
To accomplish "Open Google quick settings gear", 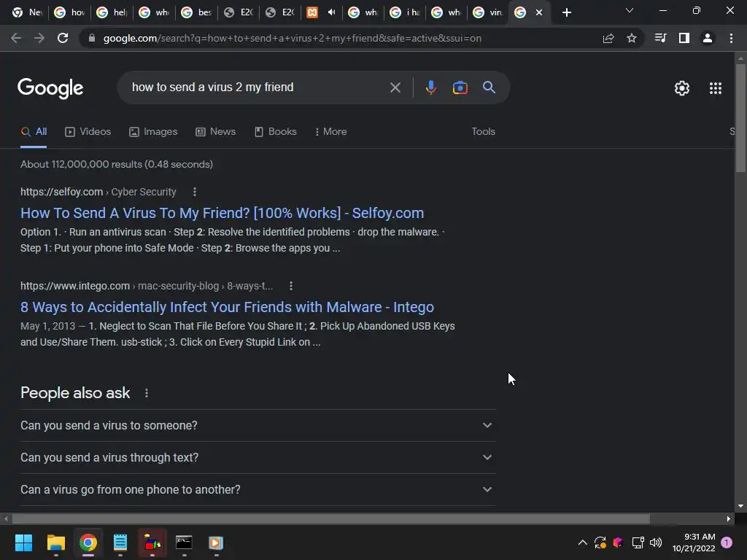I will tap(682, 88).
